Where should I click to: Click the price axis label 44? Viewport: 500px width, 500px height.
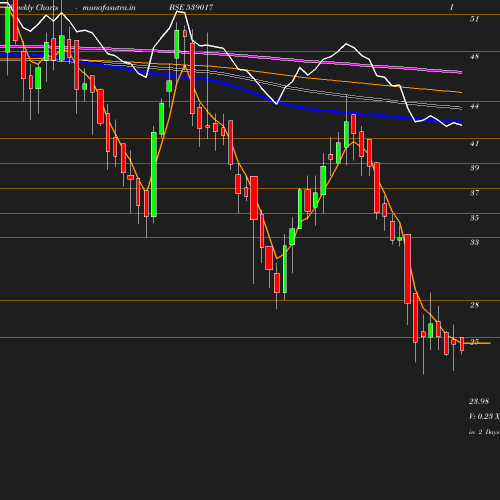pyautogui.click(x=474, y=106)
